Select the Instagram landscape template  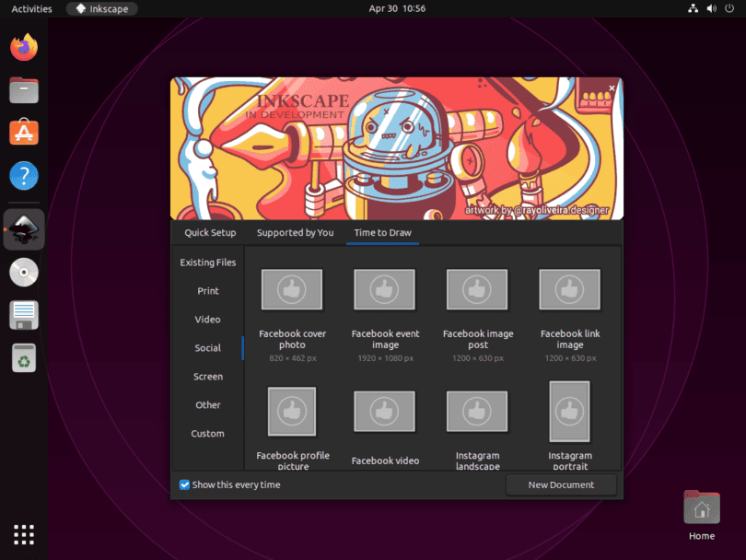477,411
